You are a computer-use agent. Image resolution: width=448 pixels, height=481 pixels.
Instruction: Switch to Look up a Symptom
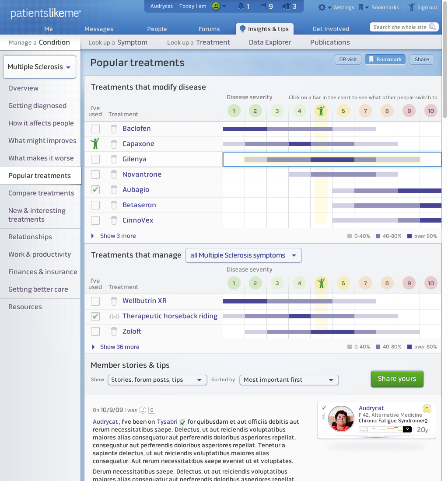(x=118, y=42)
